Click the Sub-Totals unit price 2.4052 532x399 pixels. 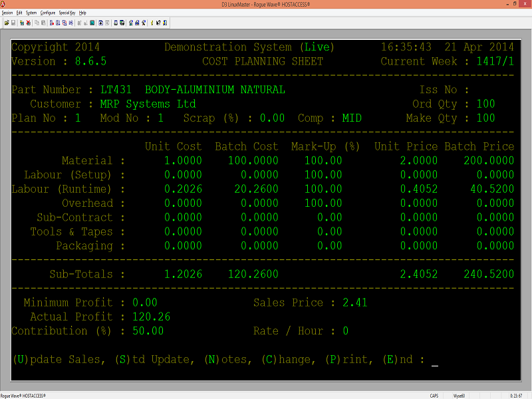point(419,274)
